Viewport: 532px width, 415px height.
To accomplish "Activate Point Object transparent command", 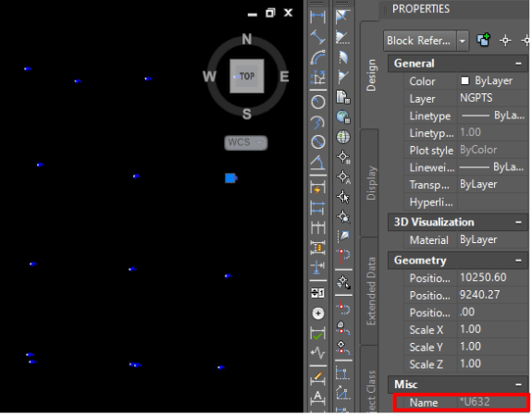I will click(x=342, y=197).
